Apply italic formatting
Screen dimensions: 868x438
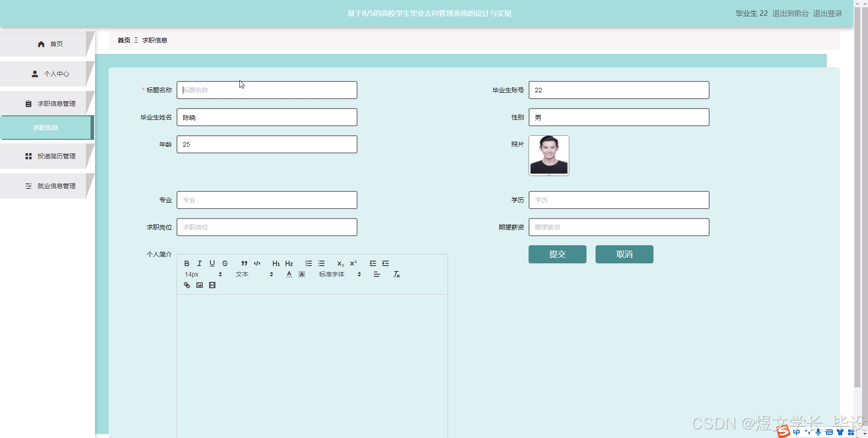tap(199, 263)
